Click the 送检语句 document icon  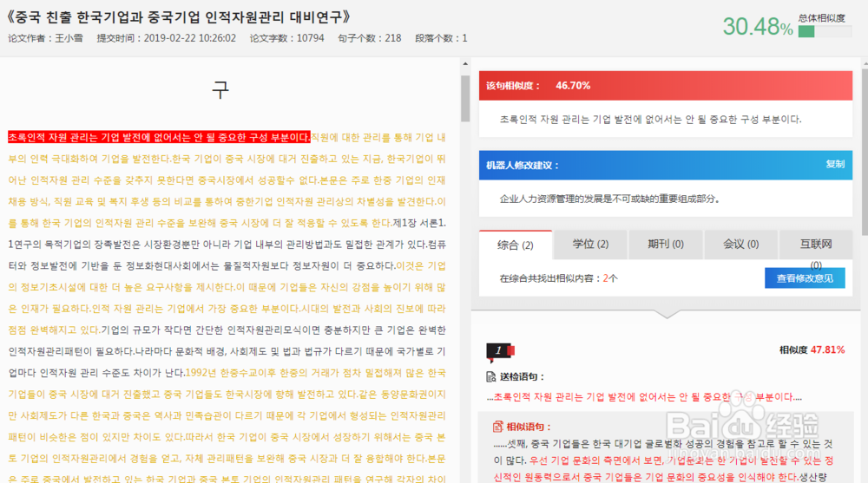coord(490,376)
